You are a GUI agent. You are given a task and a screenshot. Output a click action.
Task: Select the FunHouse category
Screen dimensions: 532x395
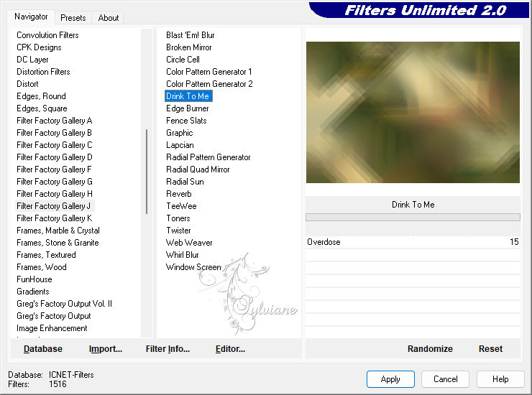(35, 279)
